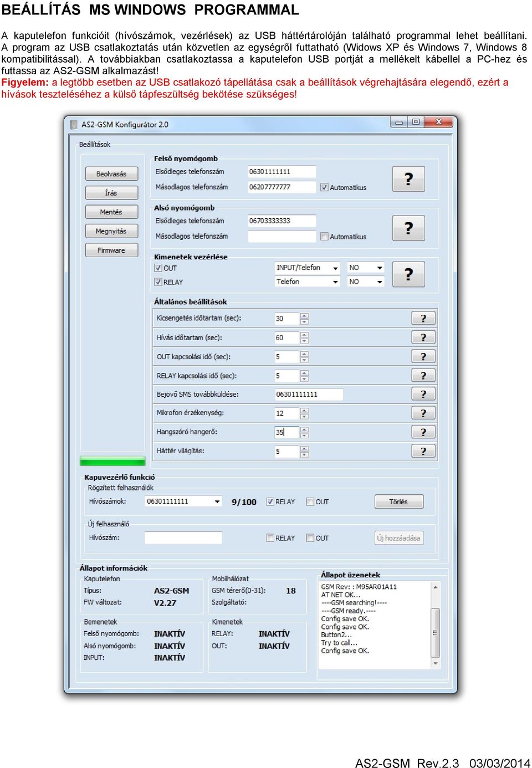
Task: Click the Kicsengetés időtartam spinner arrows
Action: coord(304,319)
